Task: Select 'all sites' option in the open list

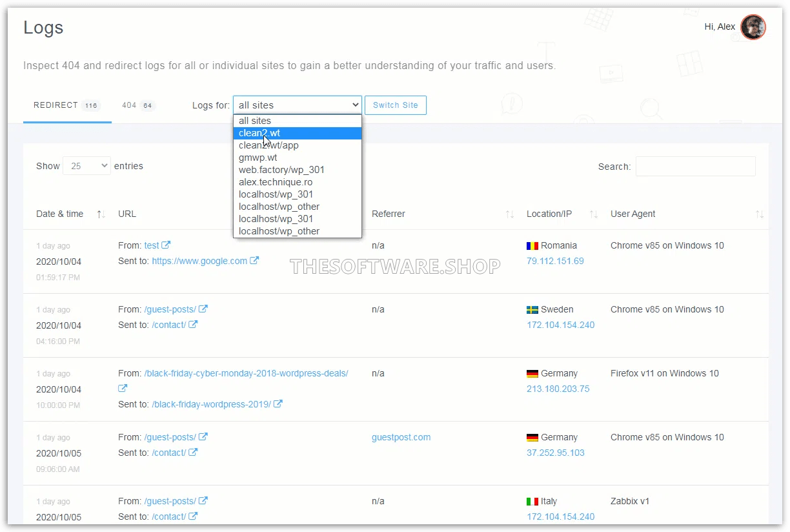Action: 255,121
